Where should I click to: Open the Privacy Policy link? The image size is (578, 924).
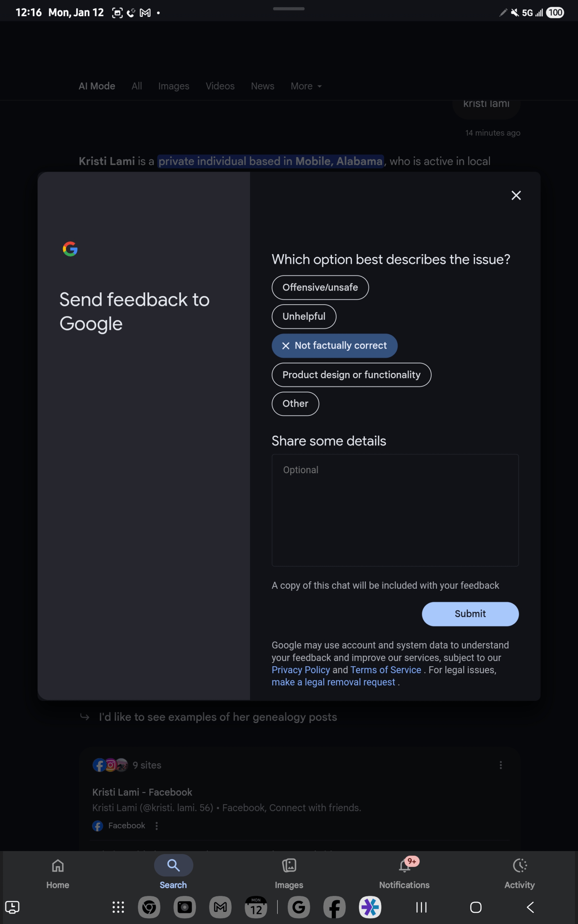[301, 670]
